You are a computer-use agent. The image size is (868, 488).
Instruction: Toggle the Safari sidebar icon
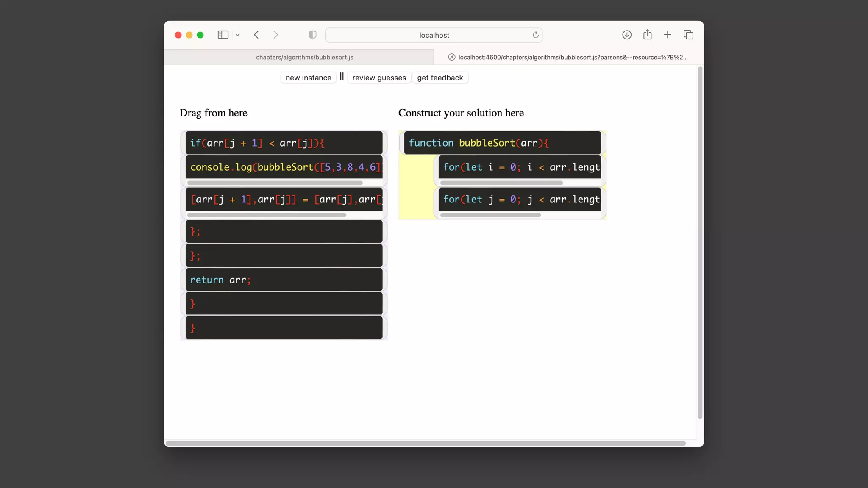223,35
